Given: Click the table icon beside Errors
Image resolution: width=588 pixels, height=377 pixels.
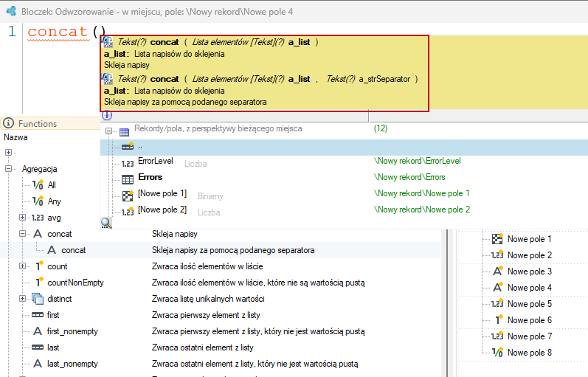Looking at the screenshot, I should (x=128, y=180).
